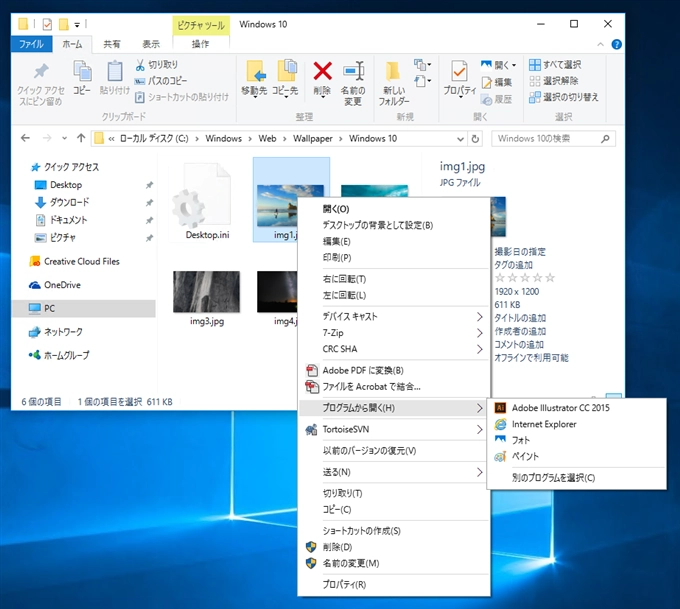This screenshot has width=680, height=609.
Task: Click Select none (選択解除)
Action: coord(554,81)
